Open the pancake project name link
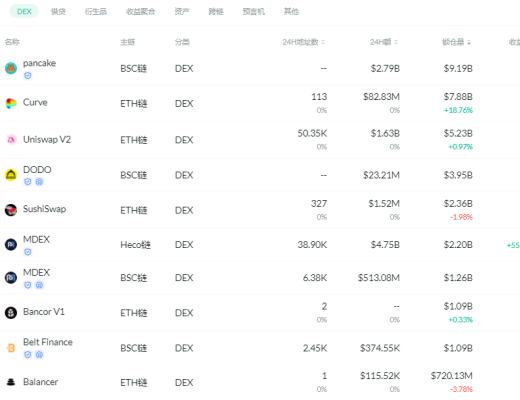The width and height of the screenshot is (520, 400). pos(39,63)
